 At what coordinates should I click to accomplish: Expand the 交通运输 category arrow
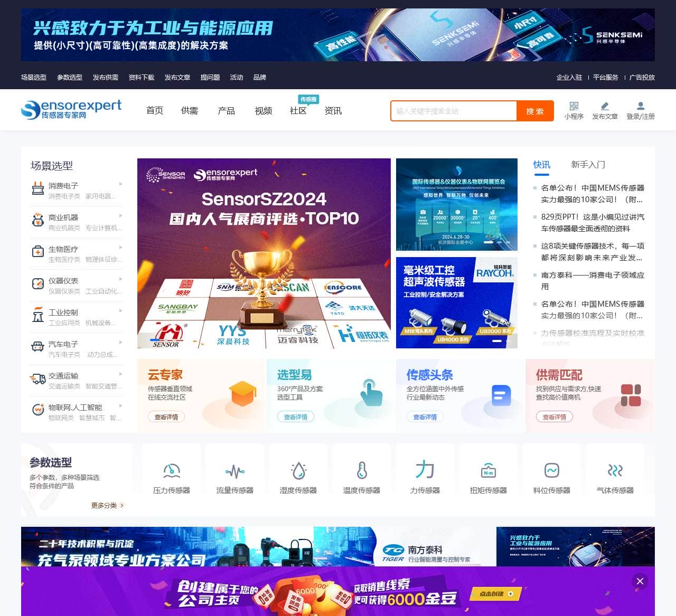click(x=121, y=374)
